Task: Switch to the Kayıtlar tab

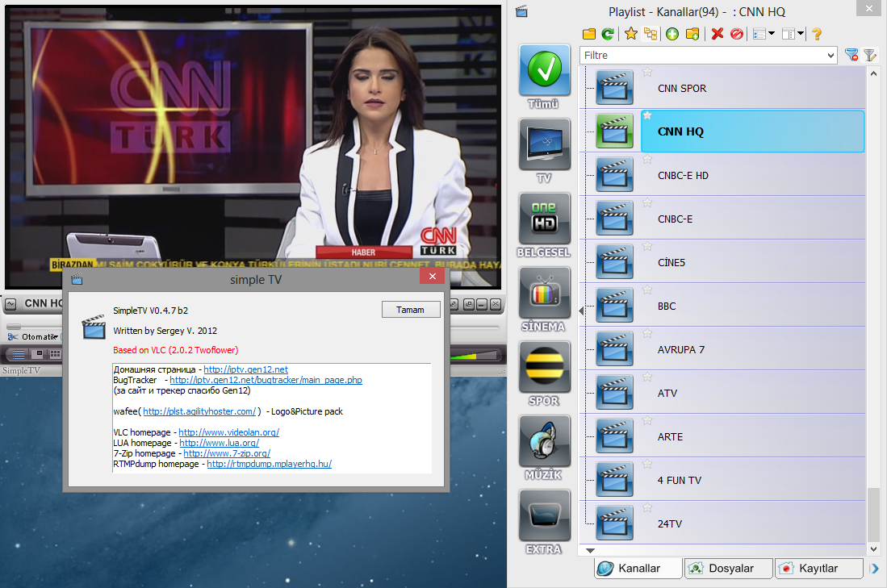Action: [x=818, y=568]
